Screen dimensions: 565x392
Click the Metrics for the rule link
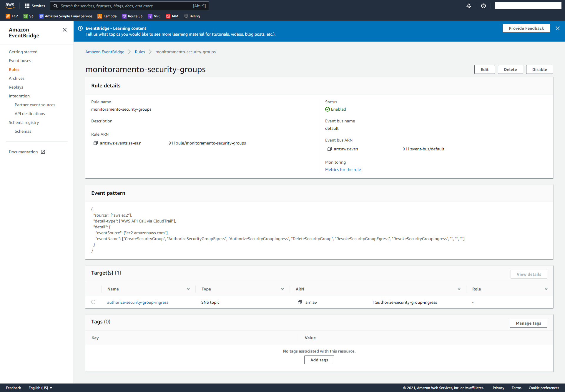point(343,169)
